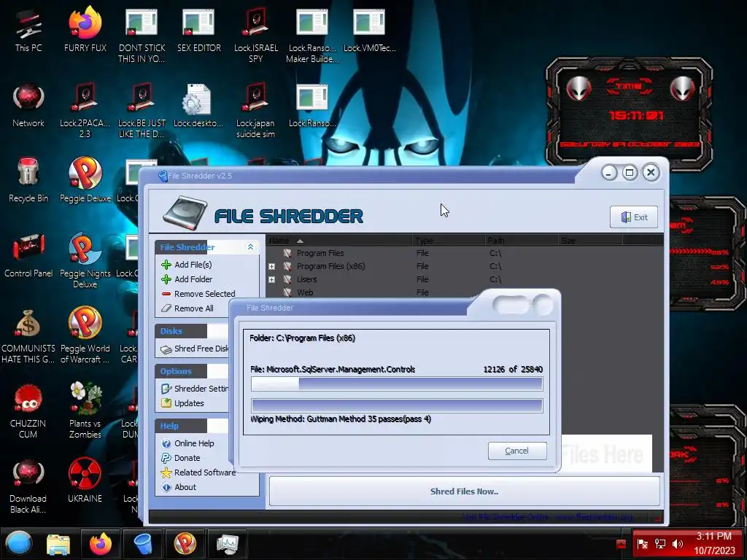
Task: Open Plants vs Zombies desktop shortcut
Action: [85, 411]
